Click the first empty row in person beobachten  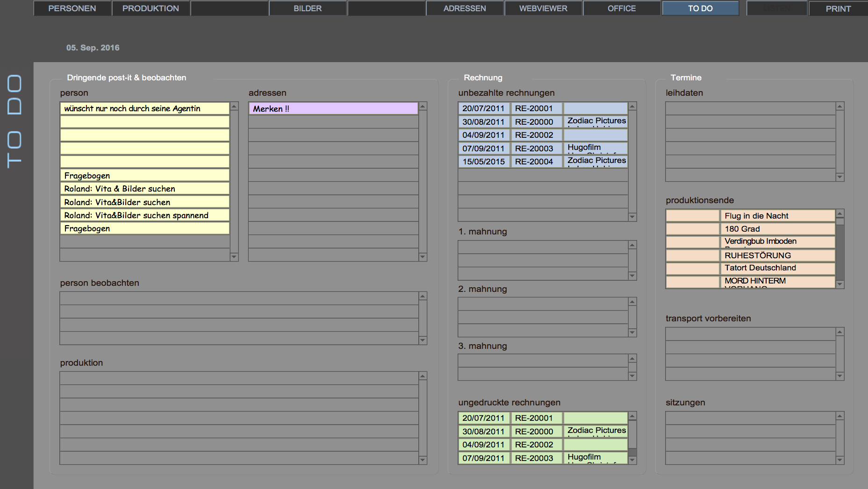click(x=239, y=298)
